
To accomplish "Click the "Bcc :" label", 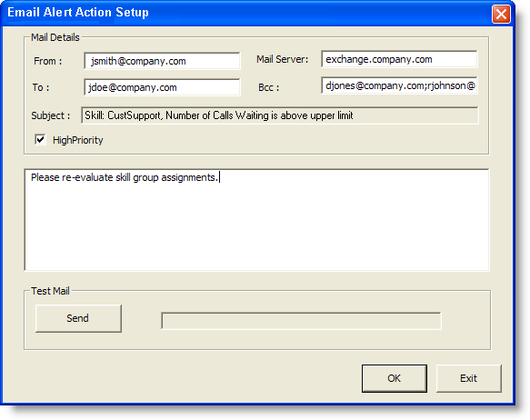I will click(x=269, y=87).
